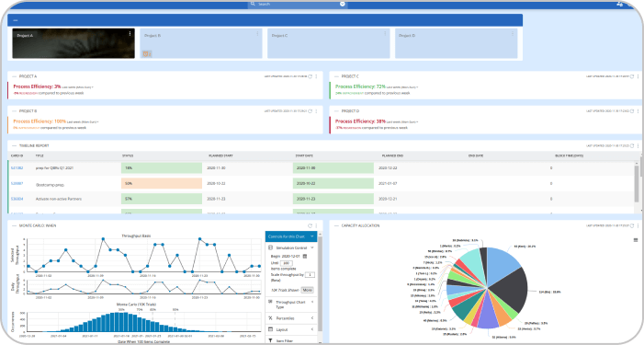Click the 50% orange status progress bar

pyautogui.click(x=162, y=183)
